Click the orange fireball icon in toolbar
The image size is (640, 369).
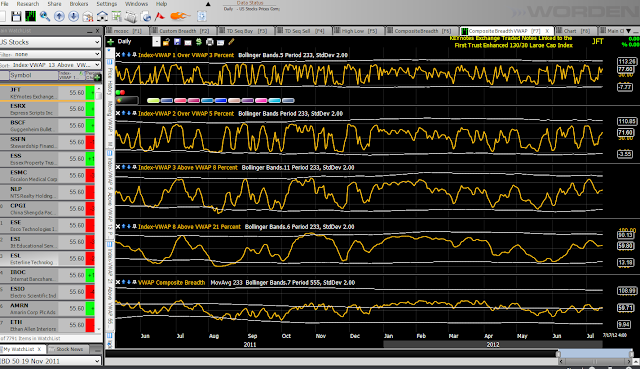179,16
